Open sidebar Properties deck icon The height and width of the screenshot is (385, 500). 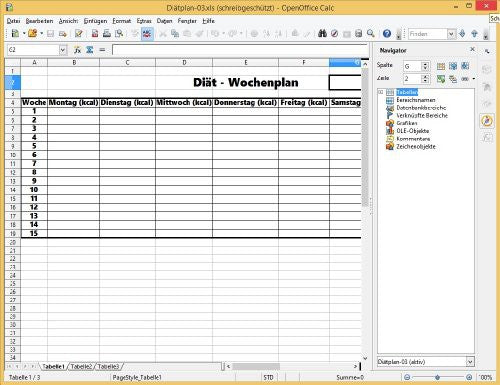pyautogui.click(x=487, y=69)
